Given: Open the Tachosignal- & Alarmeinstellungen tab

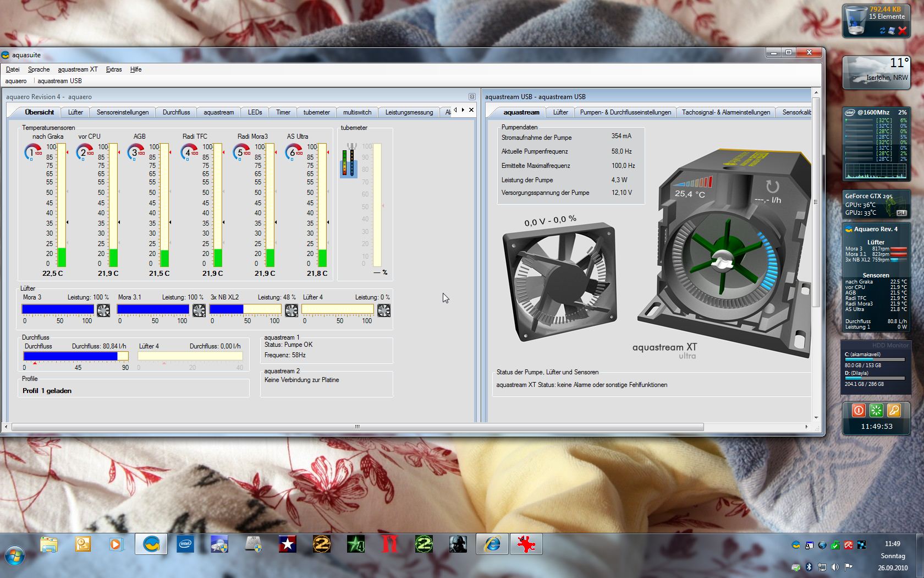Looking at the screenshot, I should click(x=726, y=112).
